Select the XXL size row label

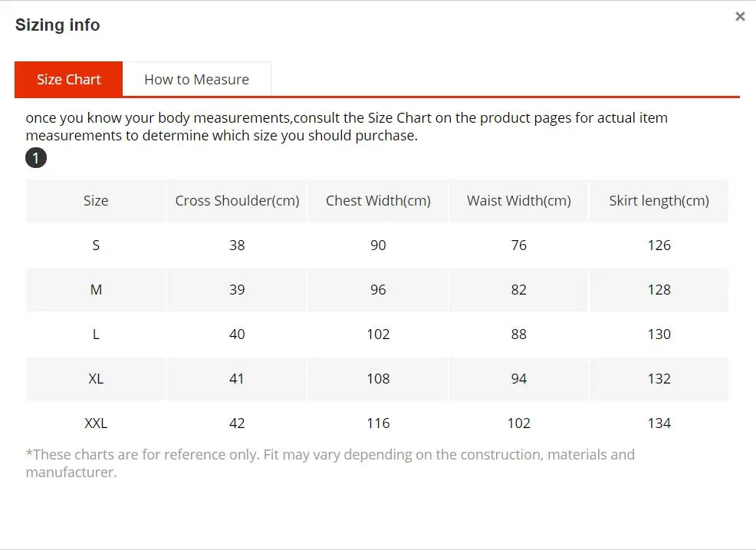pos(96,423)
